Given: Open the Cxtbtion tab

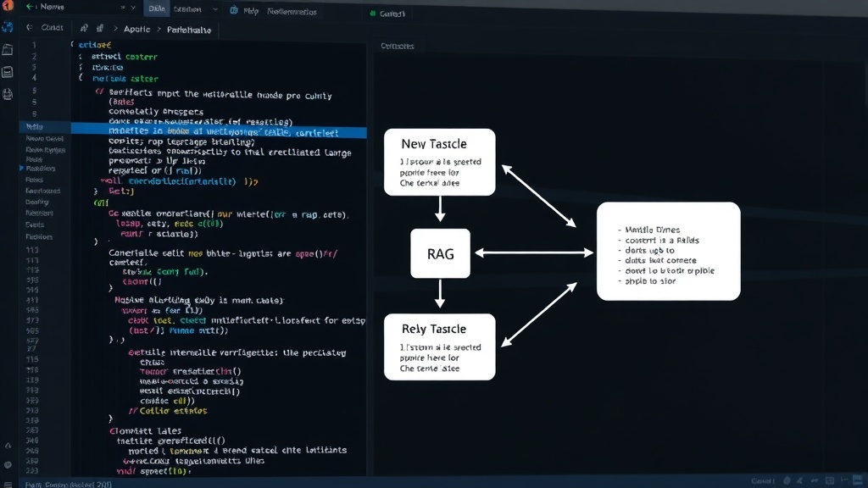Looking at the screenshot, I should point(187,9).
